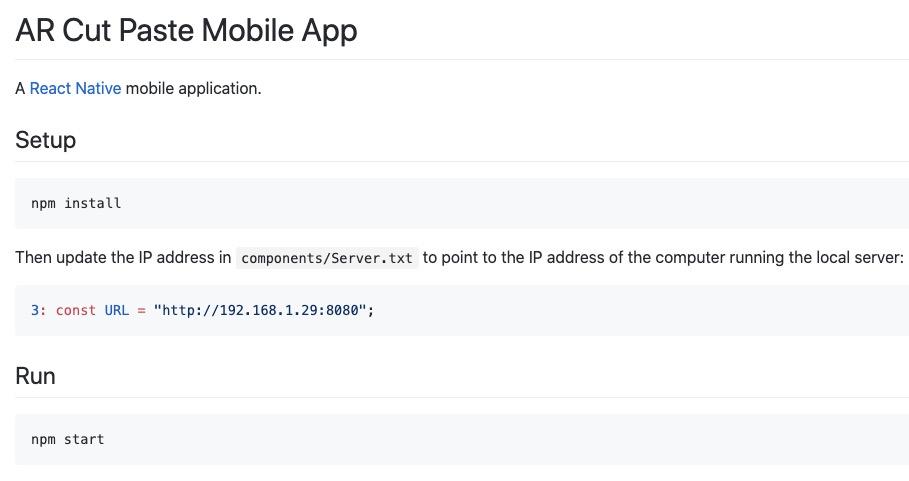The image size is (909, 481).
Task: Click the Setup section heading
Action: pyautogui.click(x=45, y=140)
